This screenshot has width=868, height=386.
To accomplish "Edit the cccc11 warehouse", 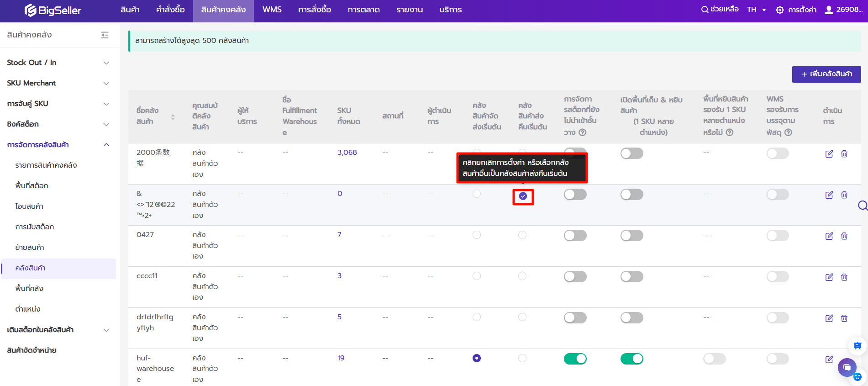I will [x=829, y=277].
